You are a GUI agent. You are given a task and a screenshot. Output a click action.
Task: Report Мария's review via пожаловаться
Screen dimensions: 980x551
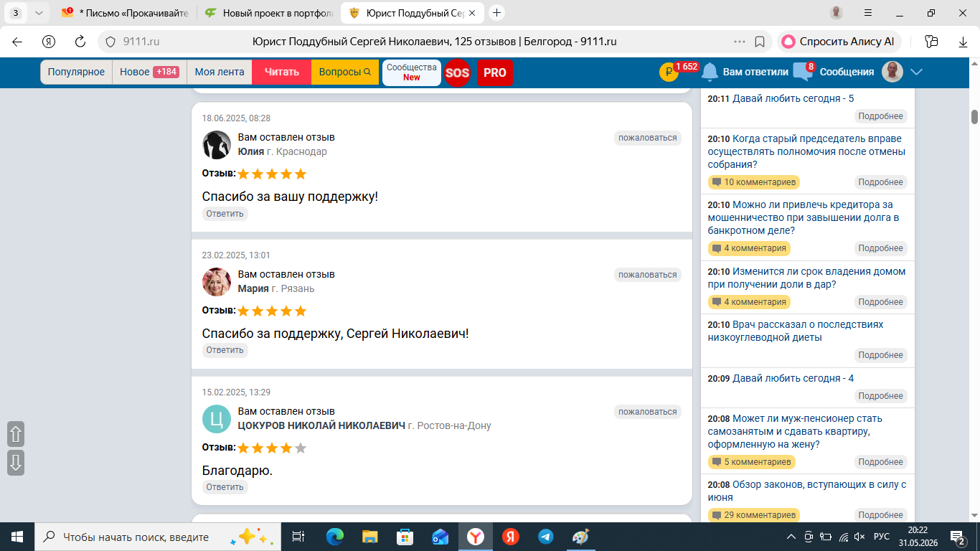pos(647,275)
